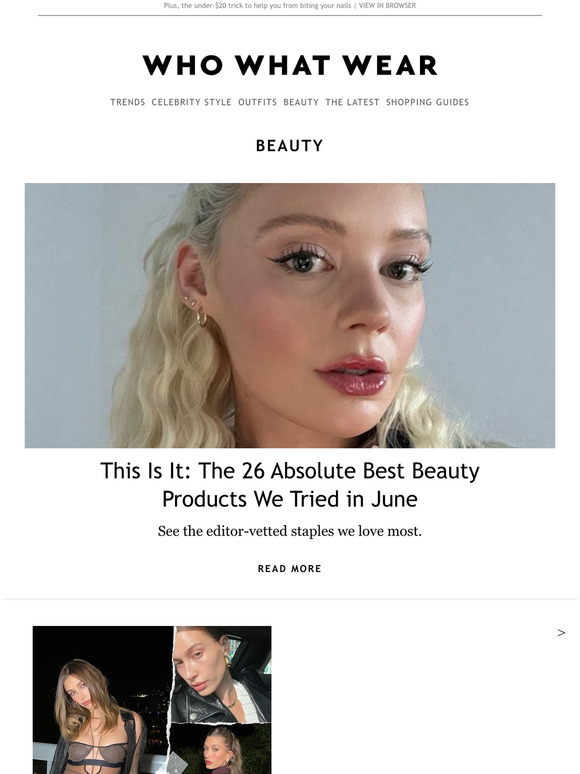
Task: Go to Celebrity Style section
Action: click(191, 102)
